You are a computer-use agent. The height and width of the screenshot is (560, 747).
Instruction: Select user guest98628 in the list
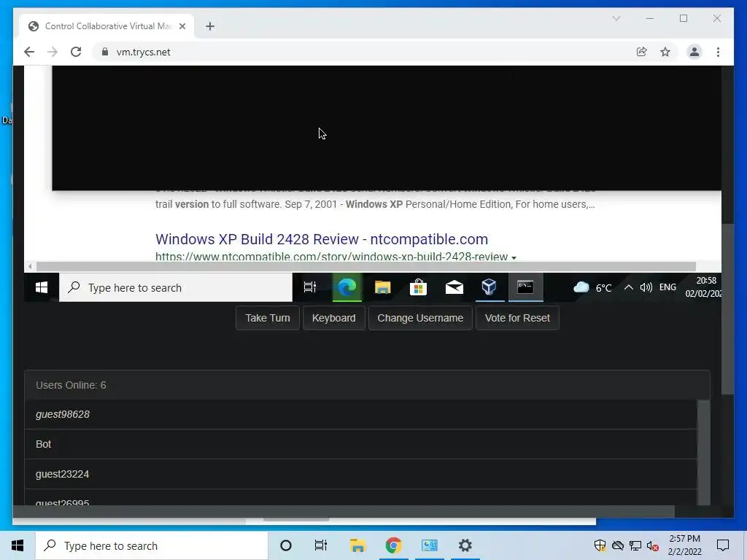(360, 414)
